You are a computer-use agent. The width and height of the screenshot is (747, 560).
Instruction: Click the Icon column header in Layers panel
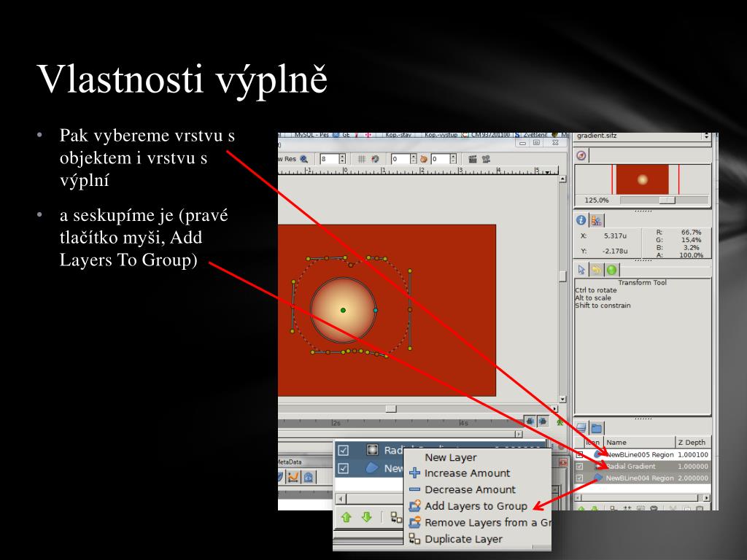593,443
